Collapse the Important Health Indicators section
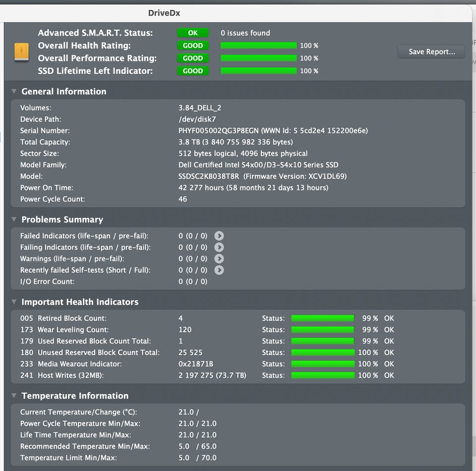The height and width of the screenshot is (471, 476). [14, 301]
